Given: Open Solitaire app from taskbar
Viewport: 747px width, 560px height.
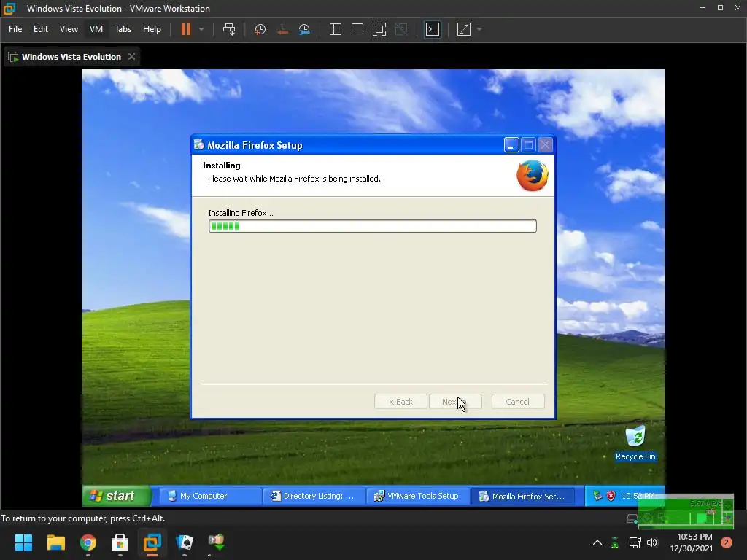Looking at the screenshot, I should pos(185,542).
